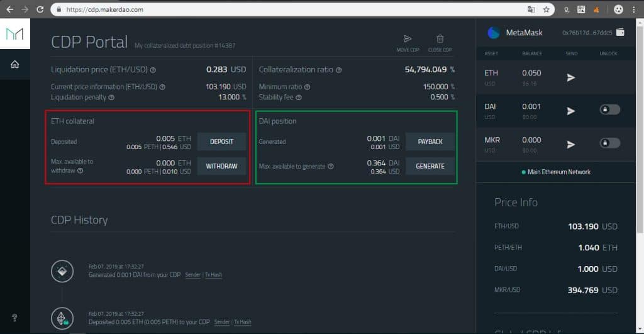Click the Close CDP trash icon

click(x=440, y=39)
